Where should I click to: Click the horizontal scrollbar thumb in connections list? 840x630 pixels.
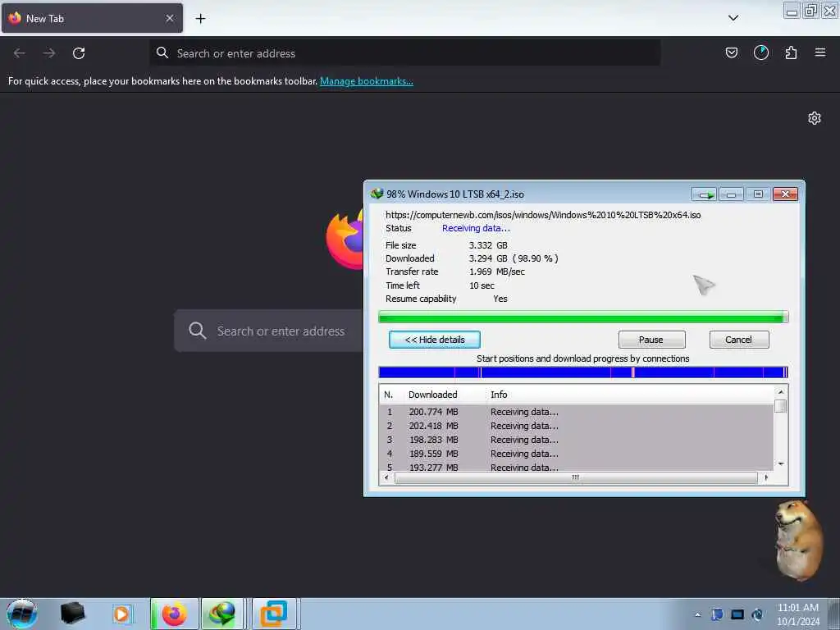point(576,477)
